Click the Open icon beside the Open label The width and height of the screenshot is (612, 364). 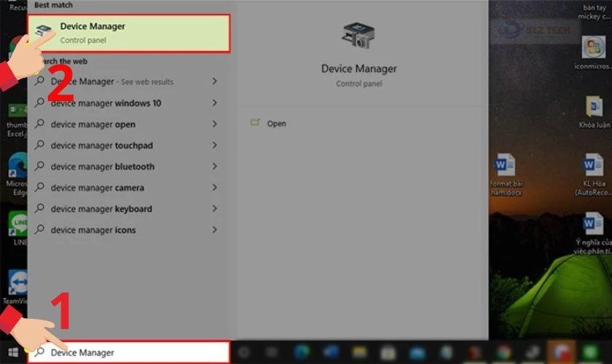pyautogui.click(x=255, y=122)
